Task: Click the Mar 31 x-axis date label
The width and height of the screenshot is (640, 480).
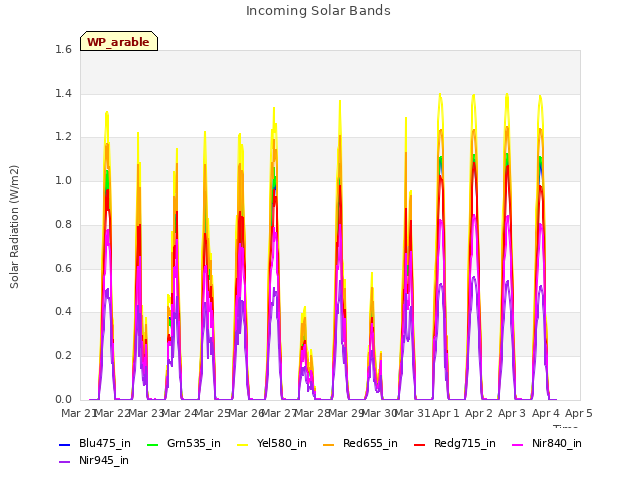Action: coord(413,413)
